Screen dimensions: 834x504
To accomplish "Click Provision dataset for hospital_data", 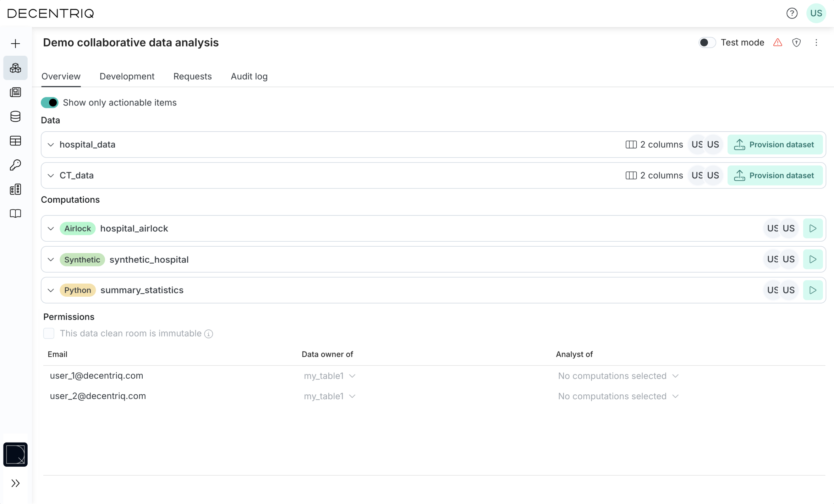I will point(775,144).
